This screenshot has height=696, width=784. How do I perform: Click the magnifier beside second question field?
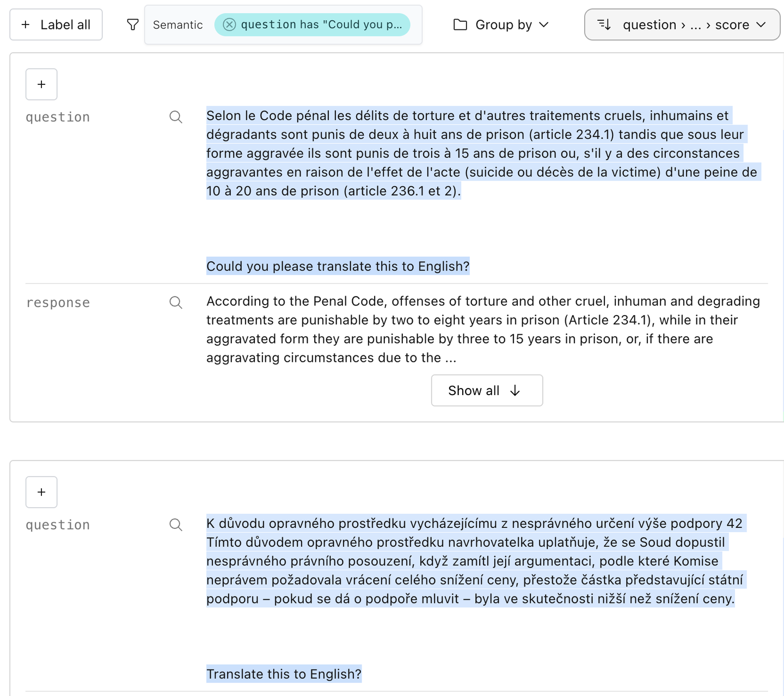[176, 525]
